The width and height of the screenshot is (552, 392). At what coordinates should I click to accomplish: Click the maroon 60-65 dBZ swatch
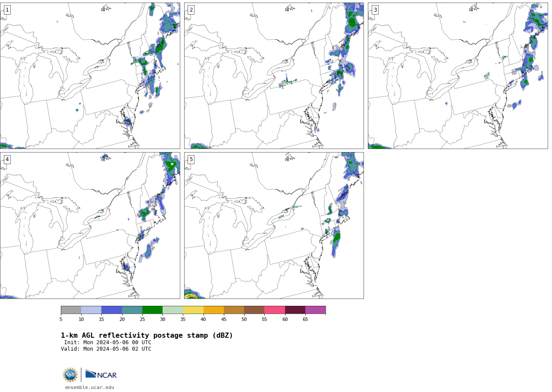295,310
